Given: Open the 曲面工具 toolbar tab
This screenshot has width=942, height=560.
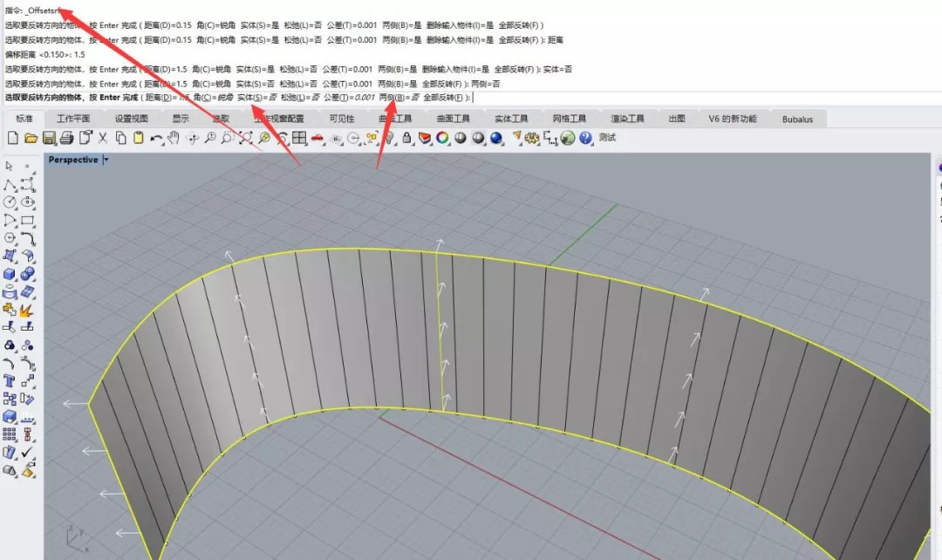Looking at the screenshot, I should point(453,119).
